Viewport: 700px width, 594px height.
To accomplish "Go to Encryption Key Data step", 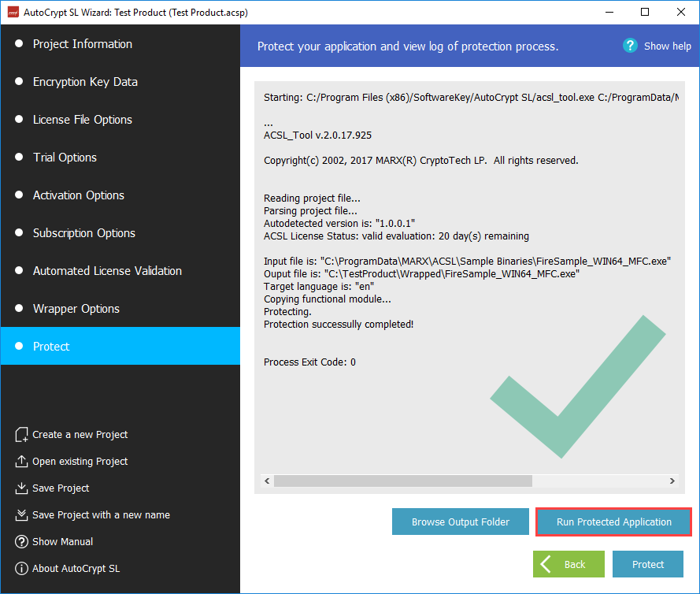I will (x=120, y=82).
